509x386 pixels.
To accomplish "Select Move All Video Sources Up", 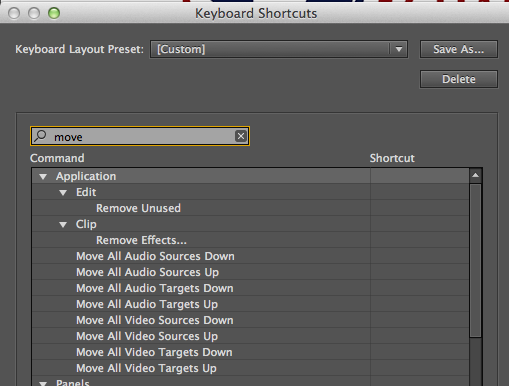I will coord(147,336).
